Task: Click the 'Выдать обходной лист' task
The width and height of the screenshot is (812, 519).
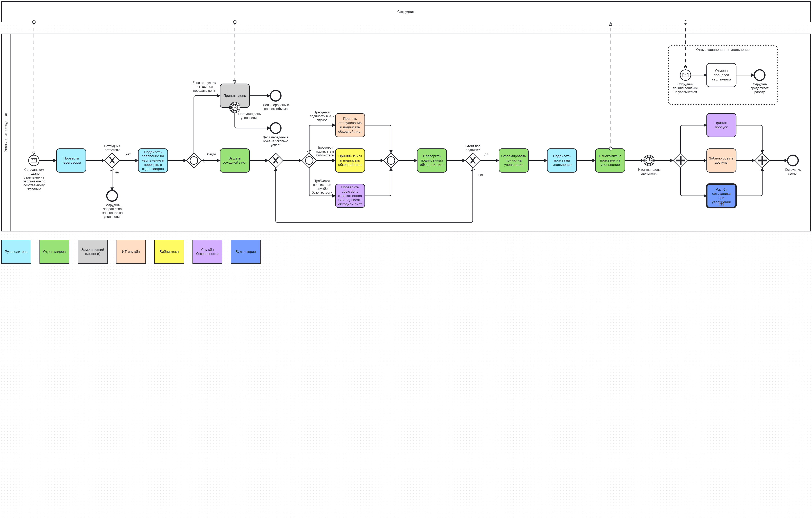Action: (x=235, y=161)
